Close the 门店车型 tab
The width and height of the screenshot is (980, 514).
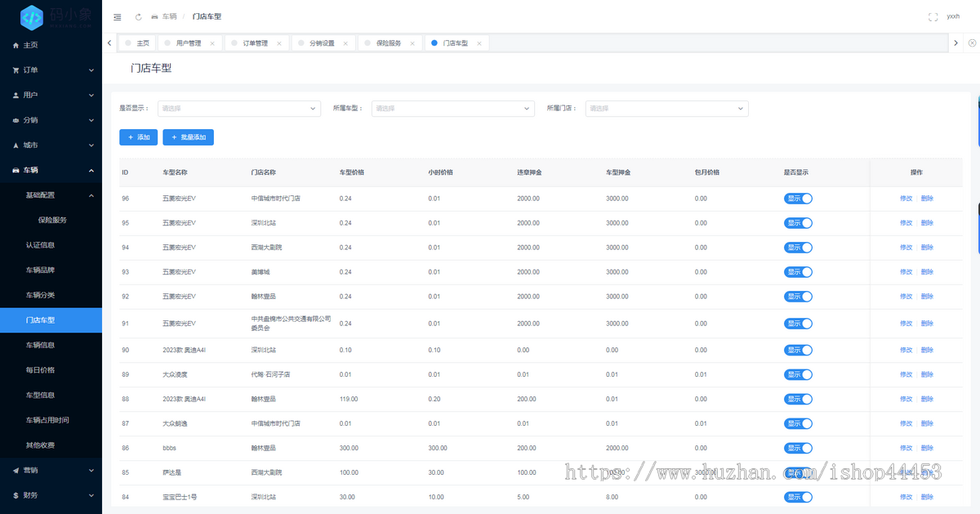tap(479, 43)
